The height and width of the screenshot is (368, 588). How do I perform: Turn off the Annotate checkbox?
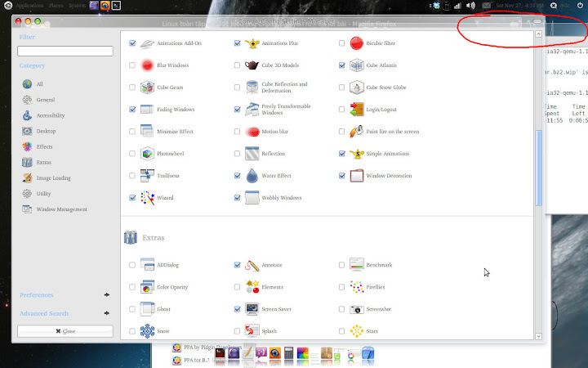[237, 265]
